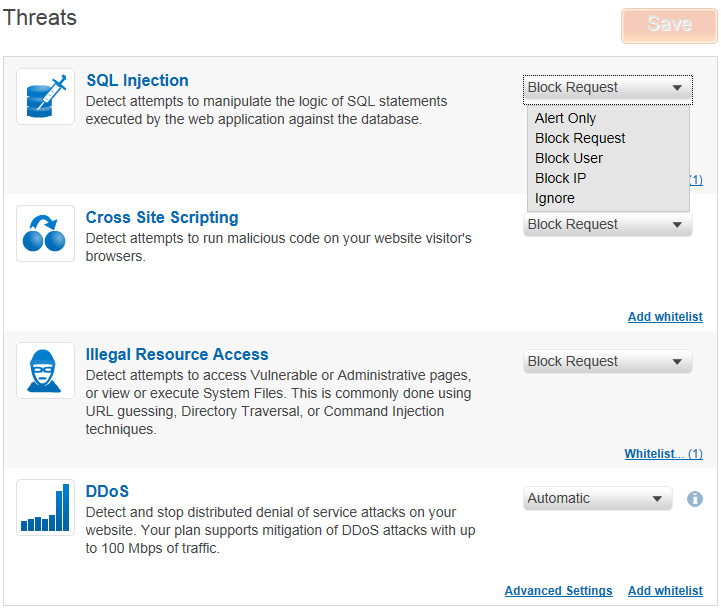Image resolution: width=721 pixels, height=608 pixels.
Task: Expand the Cross Site Scripting action dropdown
Action: (607, 226)
